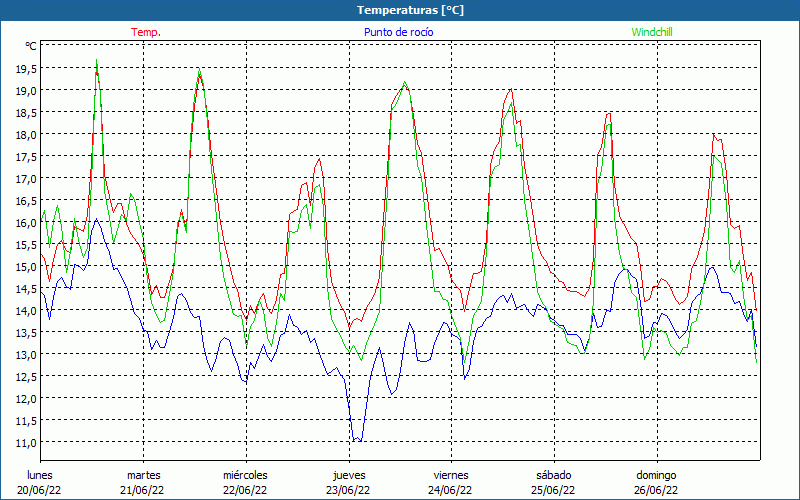Click the °C axis unit label
This screenshot has width=800, height=500.
(31, 46)
